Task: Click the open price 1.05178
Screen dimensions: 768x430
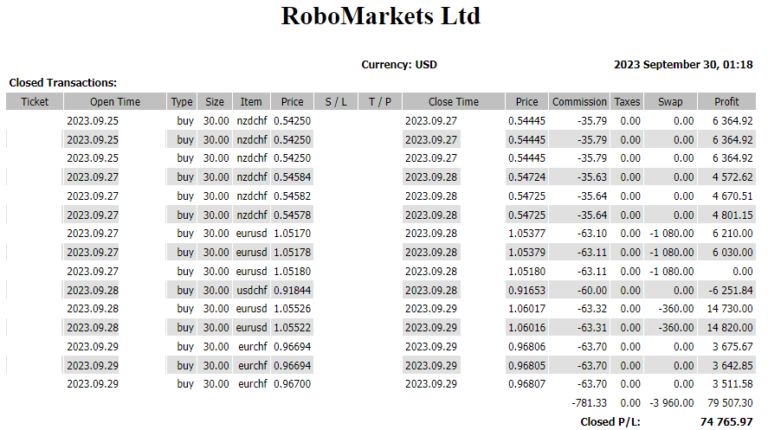Action: [x=292, y=253]
